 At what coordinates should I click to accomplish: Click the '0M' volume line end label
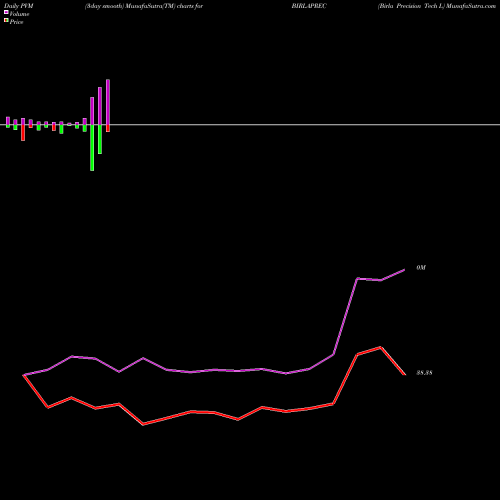(421, 268)
